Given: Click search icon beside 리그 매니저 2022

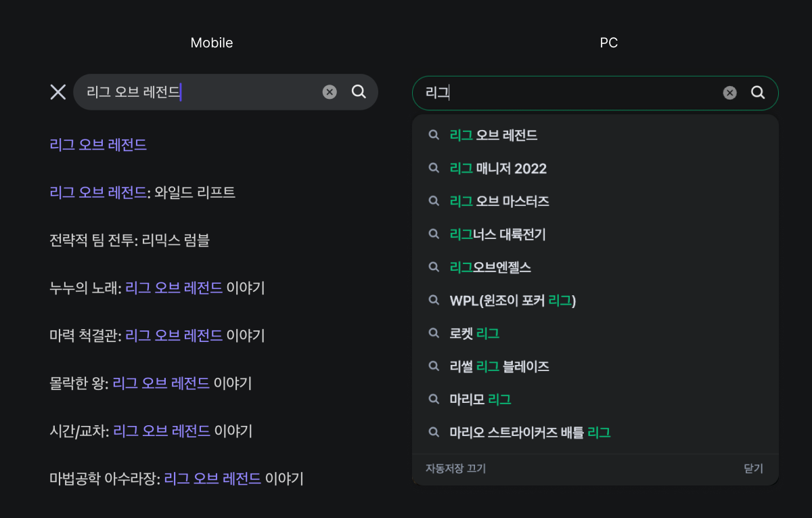Looking at the screenshot, I should [x=434, y=168].
